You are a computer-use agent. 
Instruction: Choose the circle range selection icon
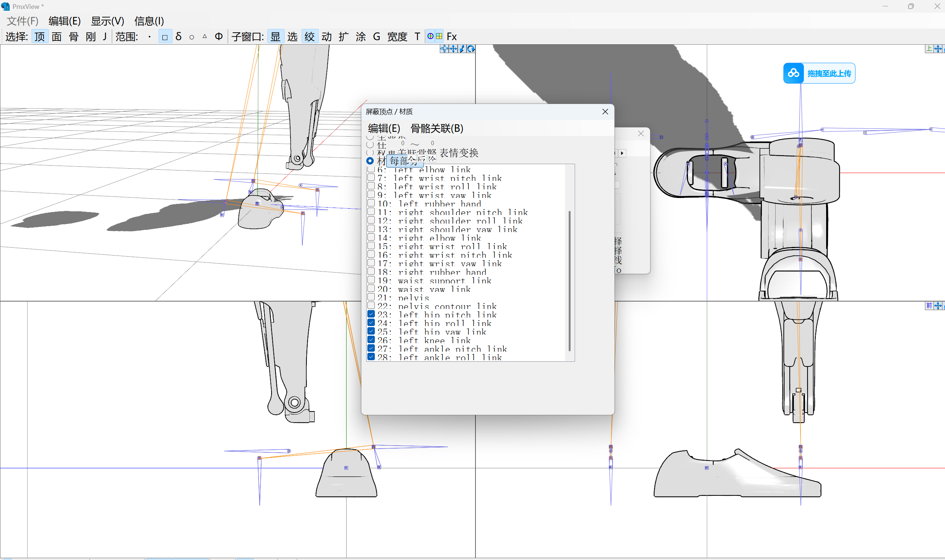click(x=192, y=37)
